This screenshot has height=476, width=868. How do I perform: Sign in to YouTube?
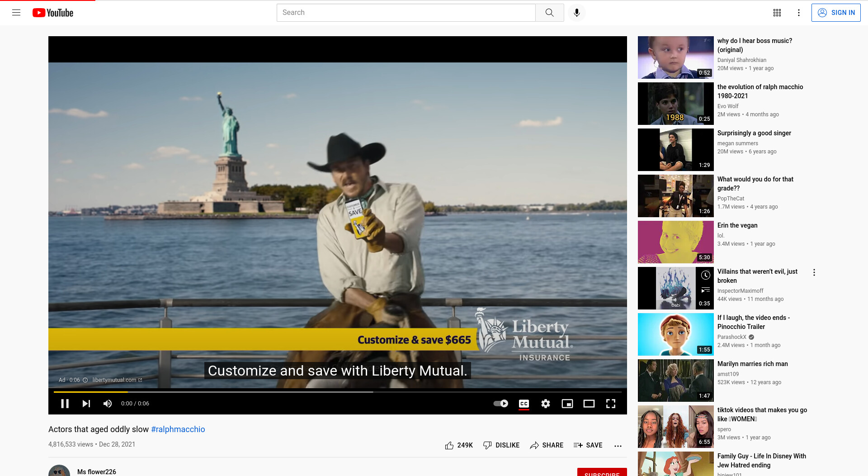[x=836, y=13]
